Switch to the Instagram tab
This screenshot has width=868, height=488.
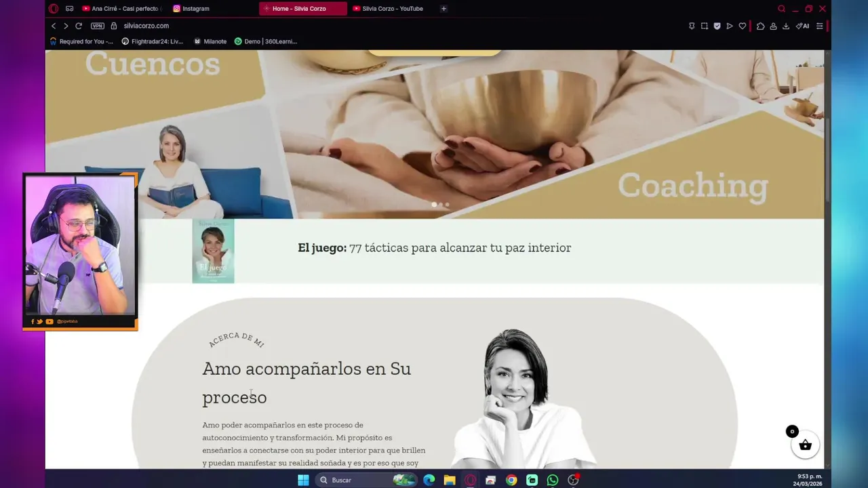[x=191, y=9]
